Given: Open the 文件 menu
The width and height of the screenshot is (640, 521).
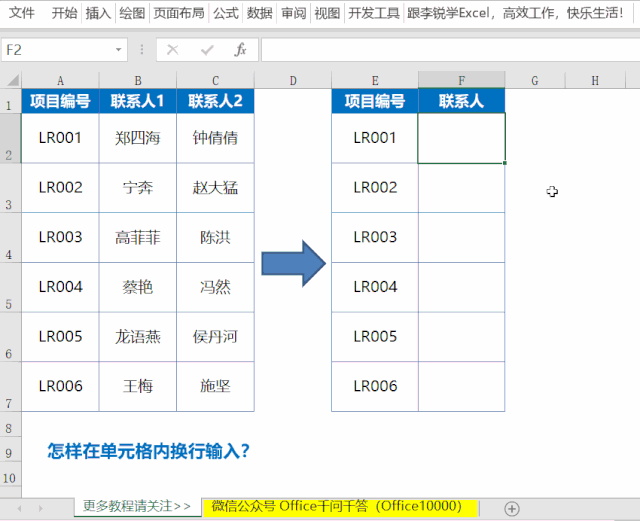Looking at the screenshot, I should [x=22, y=13].
